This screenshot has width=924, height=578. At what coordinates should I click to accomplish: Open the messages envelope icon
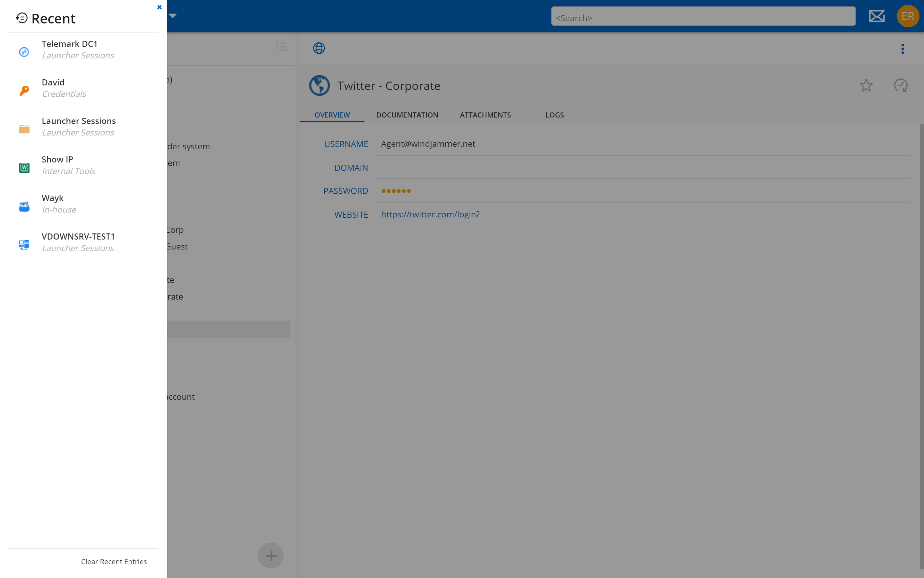877,16
